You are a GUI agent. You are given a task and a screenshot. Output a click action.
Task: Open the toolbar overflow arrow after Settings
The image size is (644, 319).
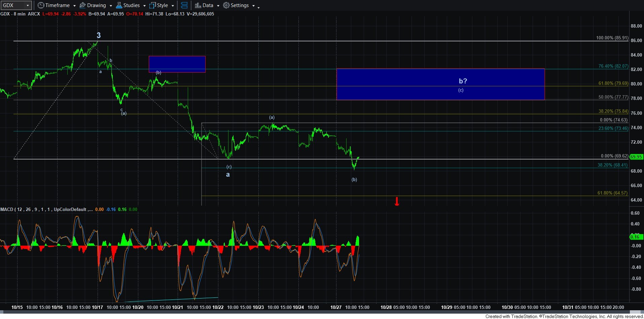pos(258,7)
